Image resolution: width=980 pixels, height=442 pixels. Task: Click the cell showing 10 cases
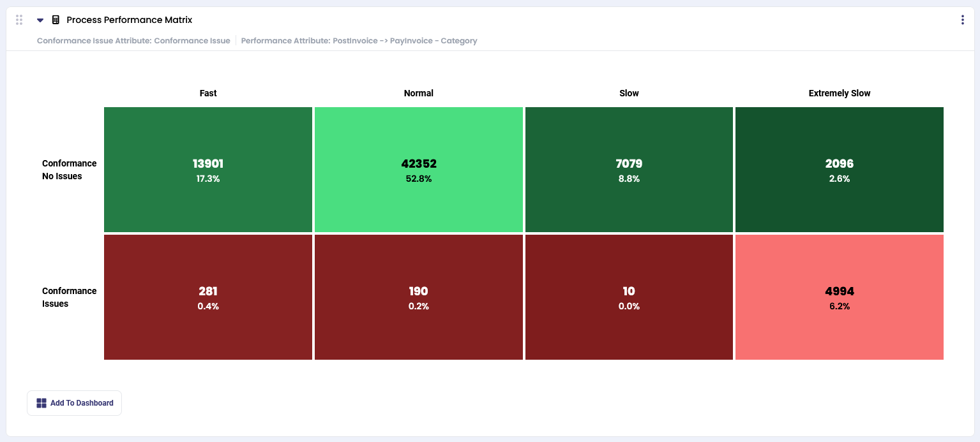click(x=629, y=297)
